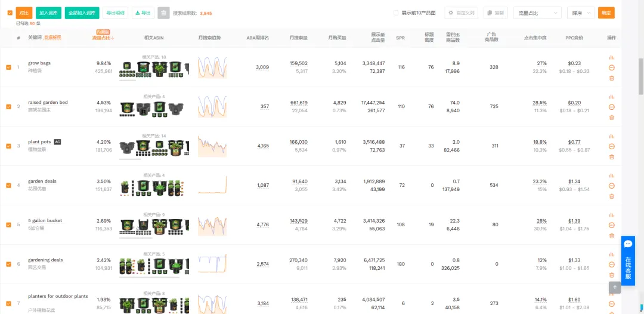Open trend chart icon for 5 gallon bucket

(x=612, y=216)
